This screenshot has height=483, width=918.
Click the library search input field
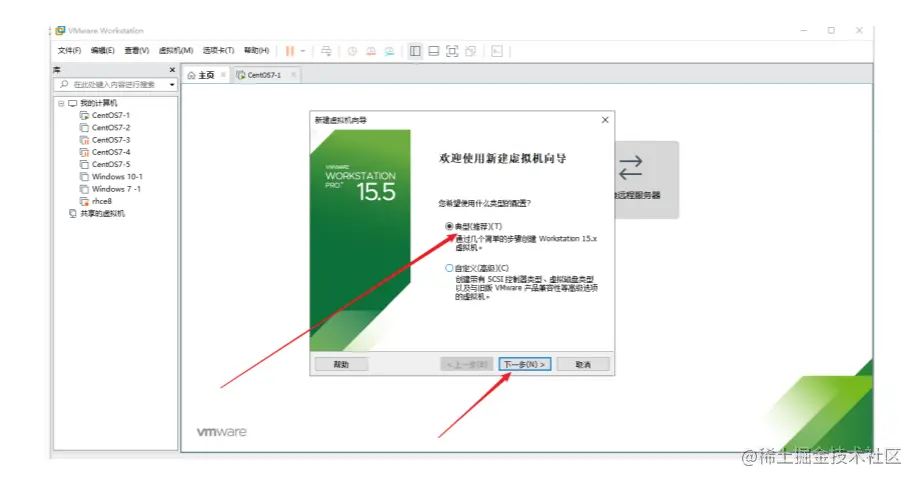(x=115, y=84)
